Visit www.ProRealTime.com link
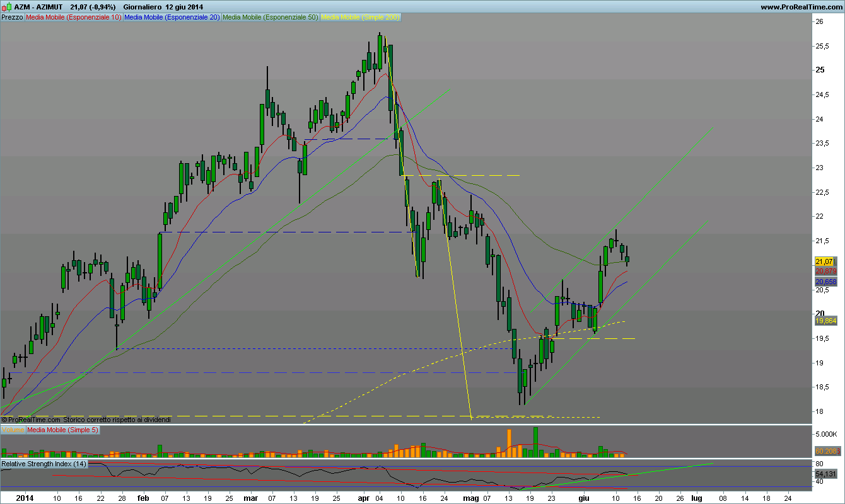 pos(800,7)
